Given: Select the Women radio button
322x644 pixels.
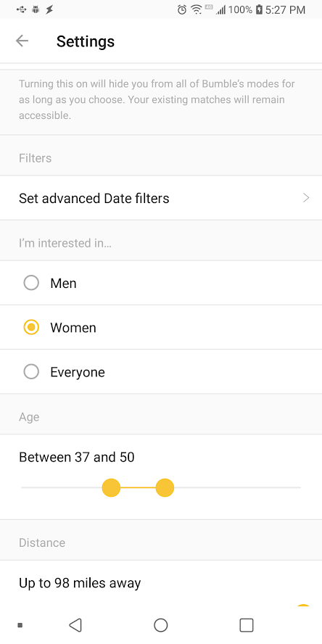Looking at the screenshot, I should click(31, 327).
